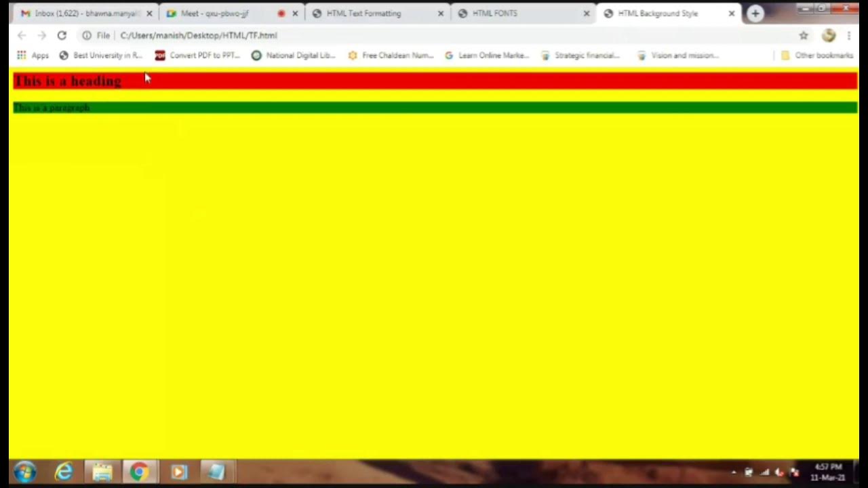Screen dimensions: 868x488
Task: Open the Apps bookmark shortcut
Action: pos(33,56)
